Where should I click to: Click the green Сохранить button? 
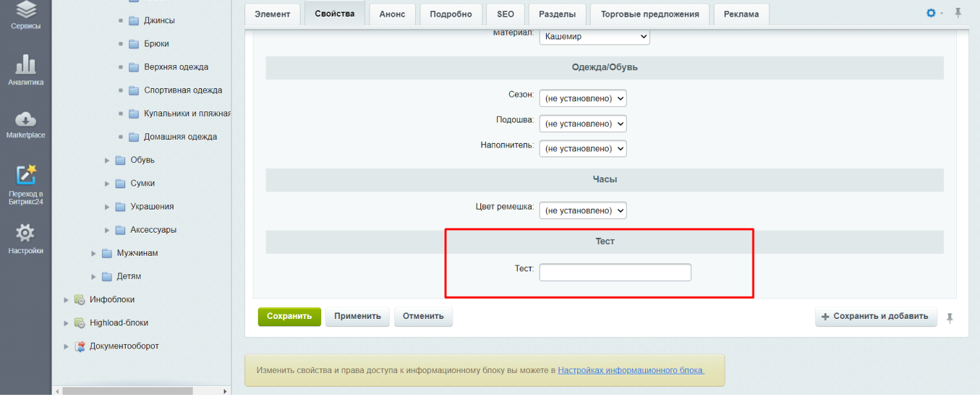289,316
